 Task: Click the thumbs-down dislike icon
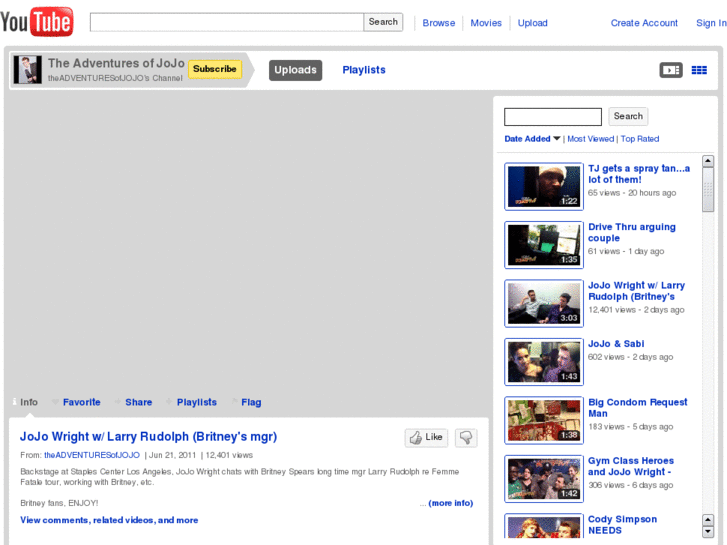coord(466,437)
